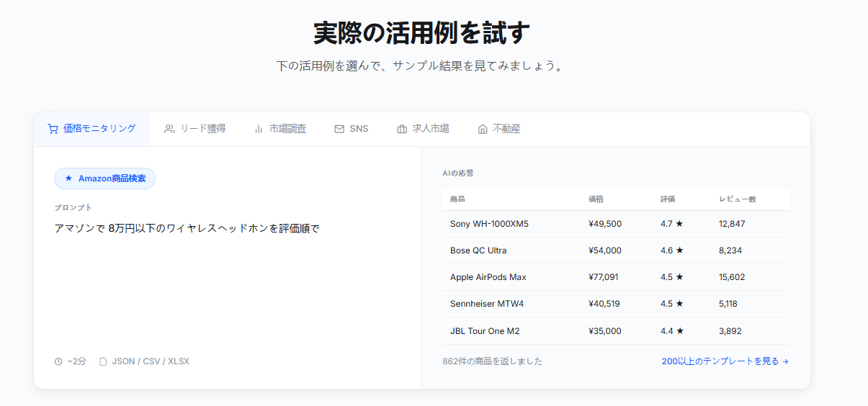Click the 評価 column header
This screenshot has height=406, width=868.
pos(668,199)
